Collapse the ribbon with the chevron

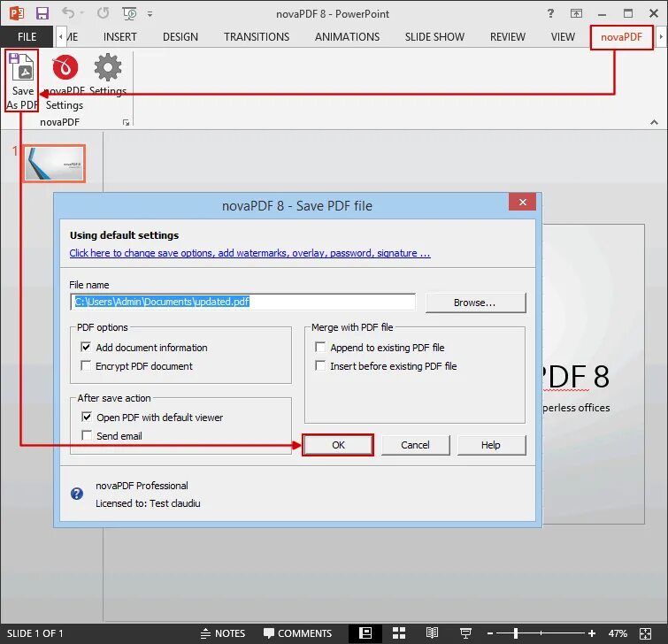[x=654, y=122]
